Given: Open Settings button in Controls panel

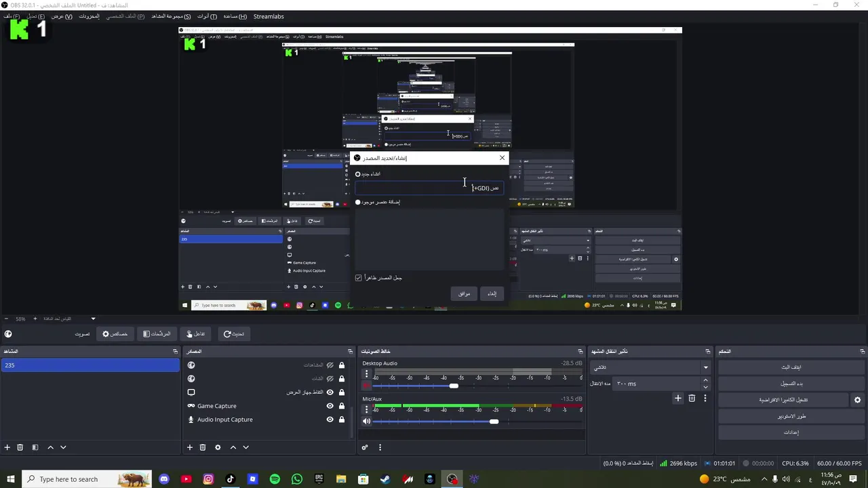Looking at the screenshot, I should (x=791, y=432).
